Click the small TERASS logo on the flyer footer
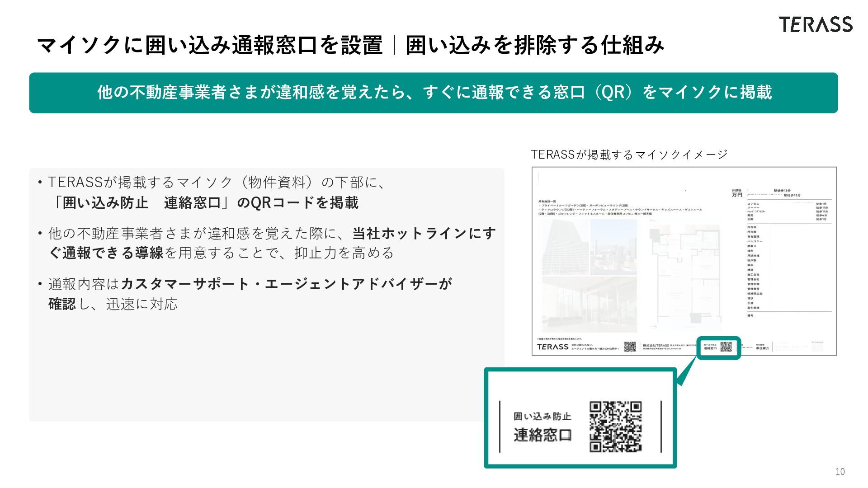The width and height of the screenshot is (868, 488). click(552, 347)
